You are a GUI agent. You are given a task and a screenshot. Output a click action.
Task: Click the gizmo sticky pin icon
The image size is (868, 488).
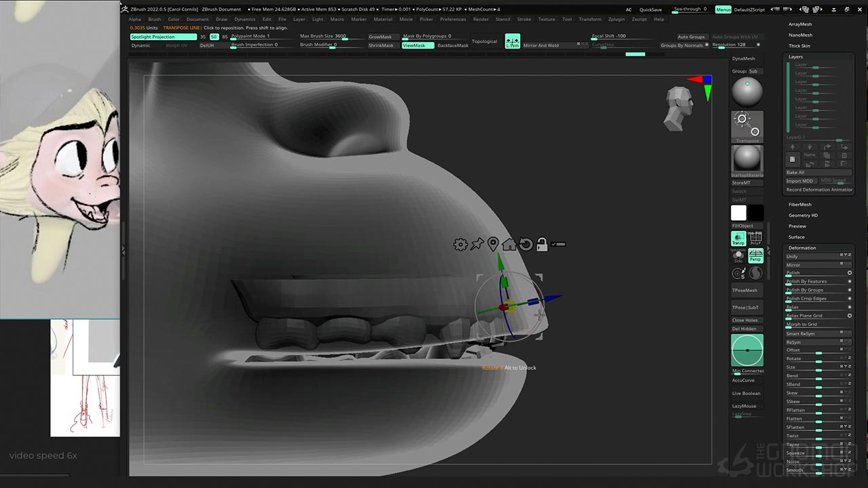477,244
